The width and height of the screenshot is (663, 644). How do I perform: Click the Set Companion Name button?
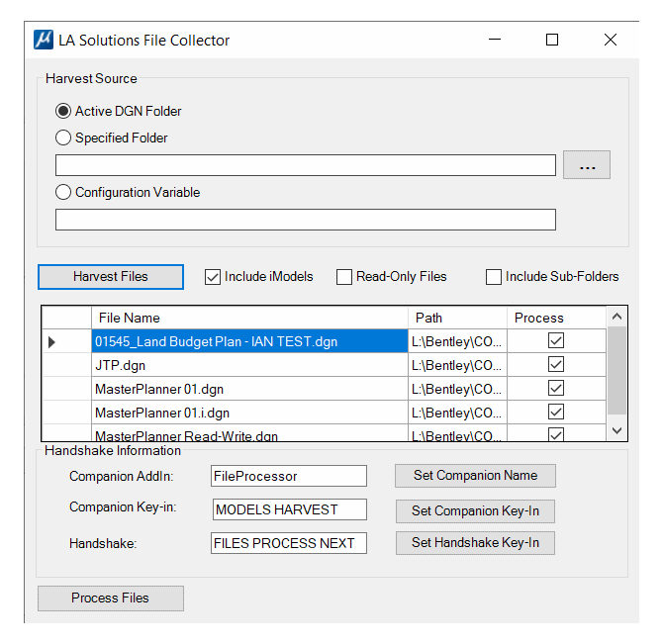tap(475, 476)
